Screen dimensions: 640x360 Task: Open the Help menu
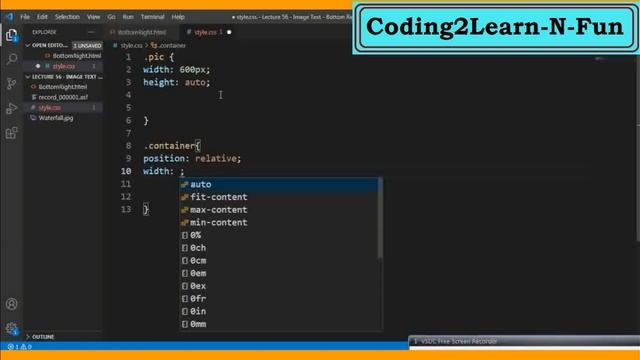[178, 17]
